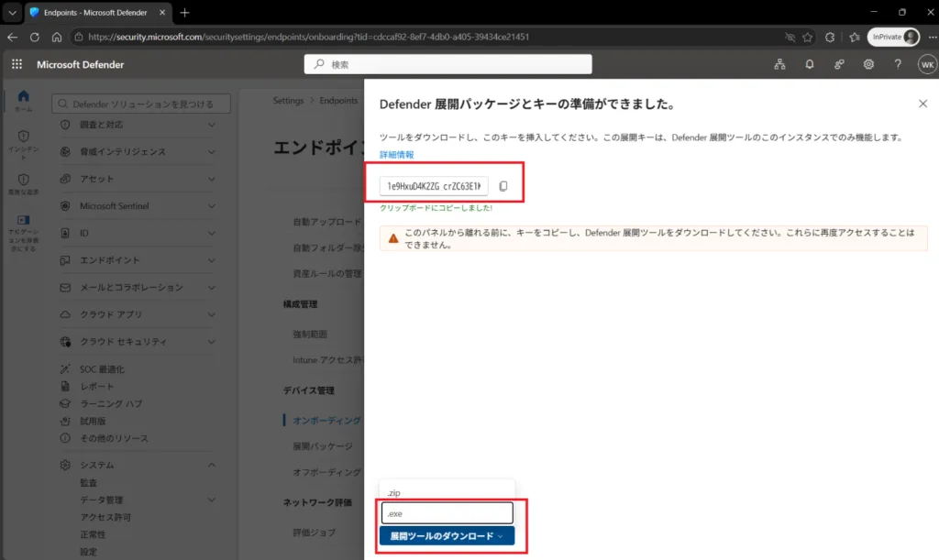Click the Microsoft Defender title
The width and height of the screenshot is (939, 560).
tap(81, 64)
